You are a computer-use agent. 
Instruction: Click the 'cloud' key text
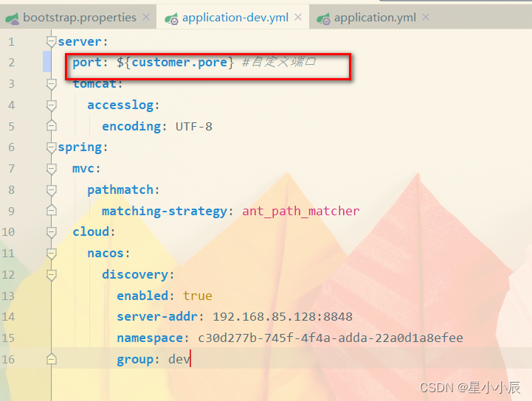point(91,232)
